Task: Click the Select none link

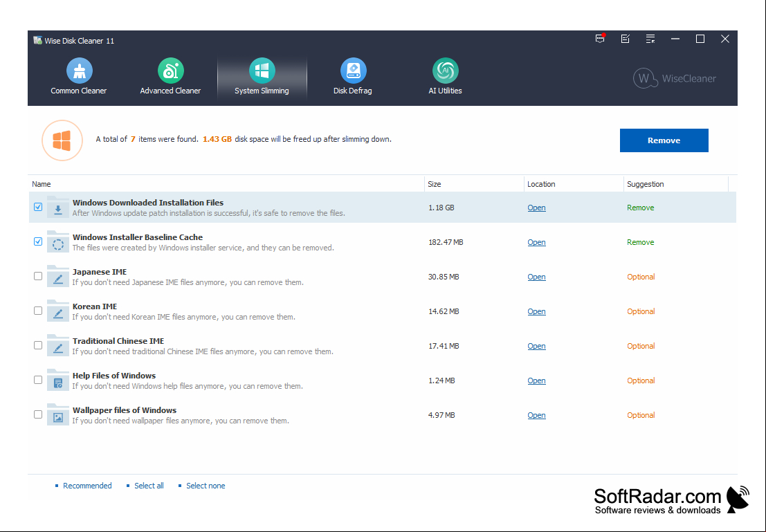Action: (206, 486)
